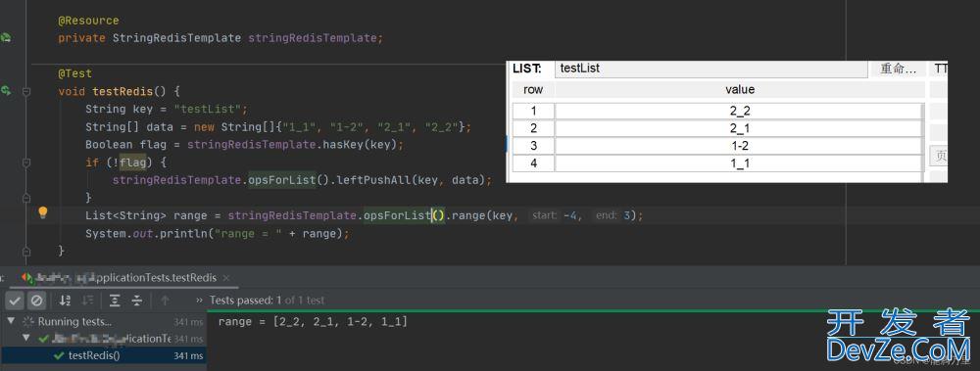980x371 pixels.
Task: Fold the testRedis method in gutter
Action: [x=26, y=91]
